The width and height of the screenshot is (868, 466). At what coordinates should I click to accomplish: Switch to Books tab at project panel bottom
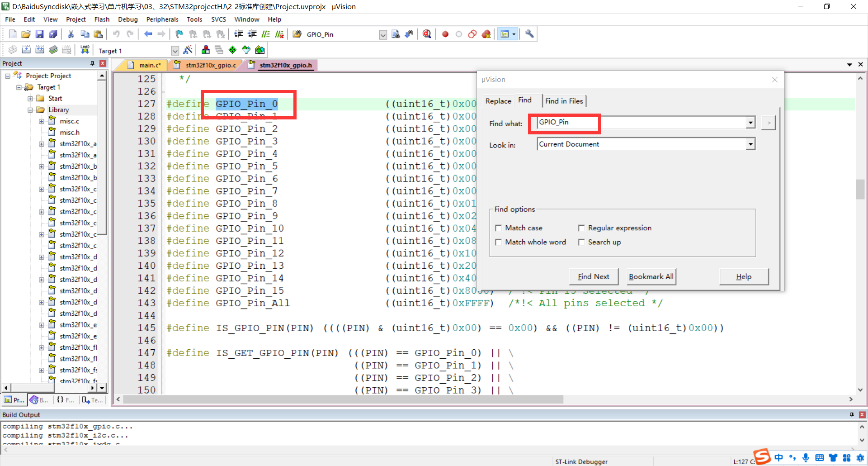pos(39,400)
